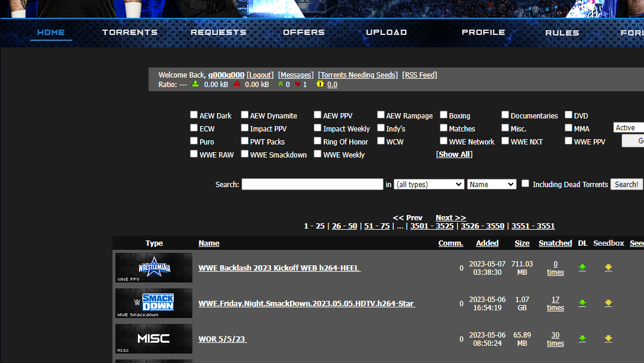Click the green upload arrow ratio icon
This screenshot has width=644, height=363.
(x=195, y=84)
